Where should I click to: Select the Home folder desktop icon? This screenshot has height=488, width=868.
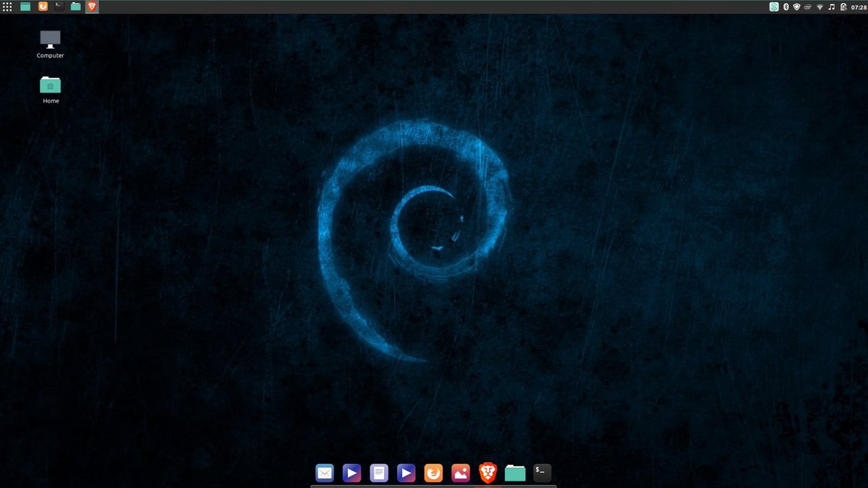point(51,85)
